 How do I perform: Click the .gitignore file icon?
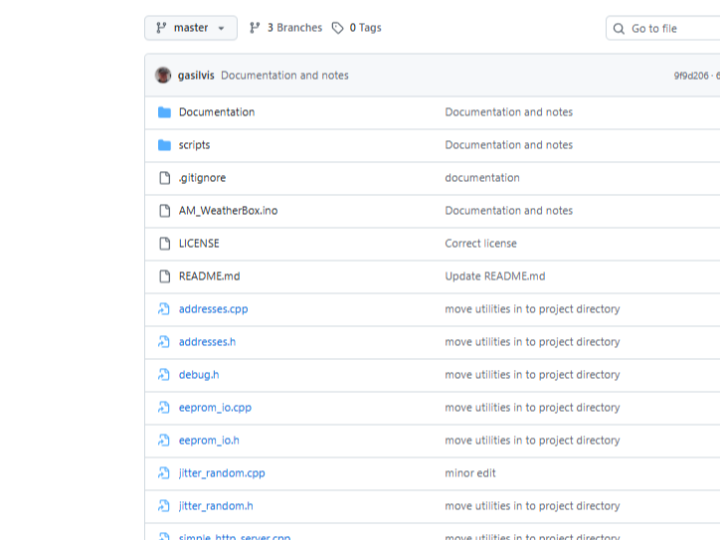(x=164, y=178)
